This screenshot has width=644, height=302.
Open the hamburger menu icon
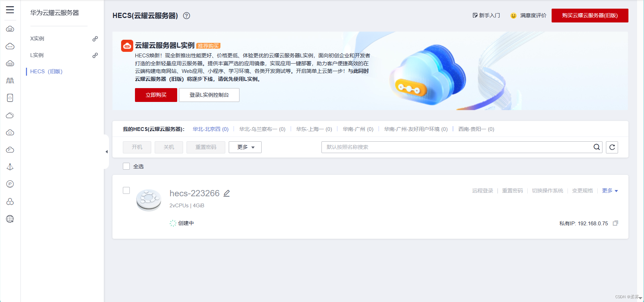(x=10, y=10)
